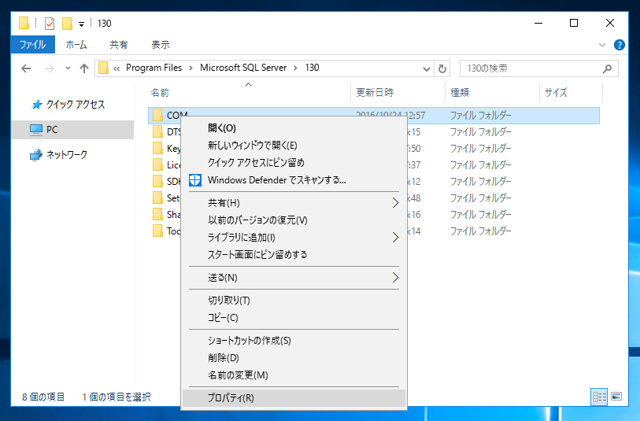Open the 送る(N) submenu

(x=294, y=278)
